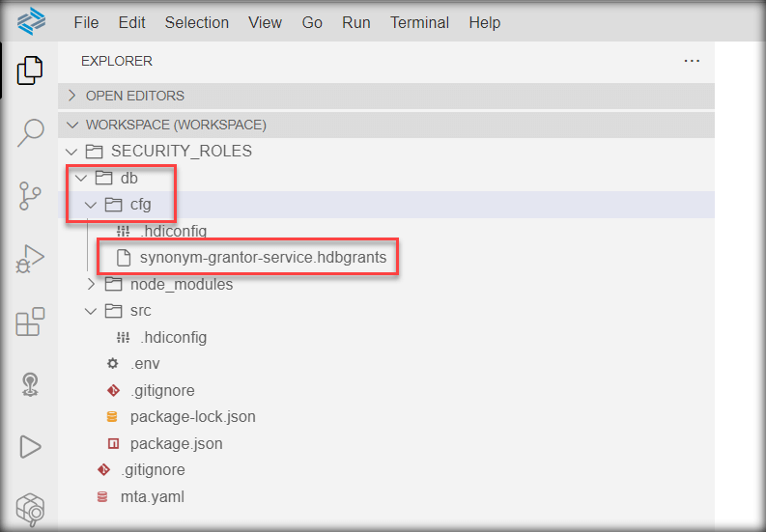Open the Terminal menu

[x=419, y=22]
